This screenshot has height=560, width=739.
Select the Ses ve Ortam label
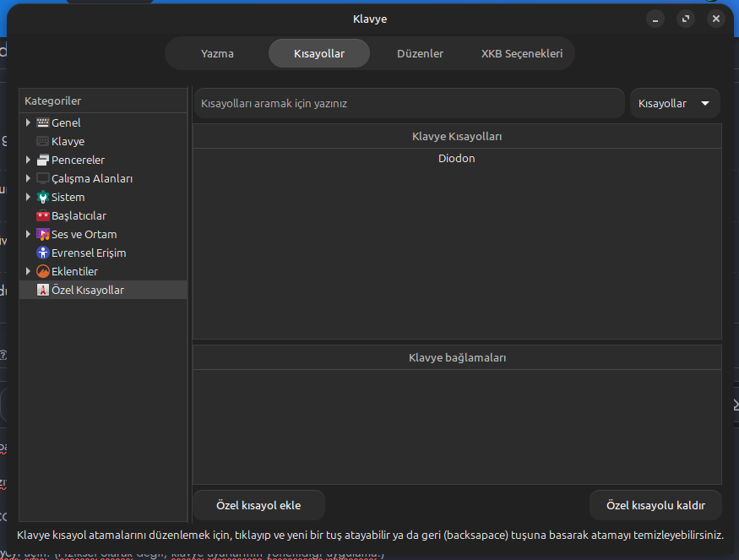tap(84, 234)
